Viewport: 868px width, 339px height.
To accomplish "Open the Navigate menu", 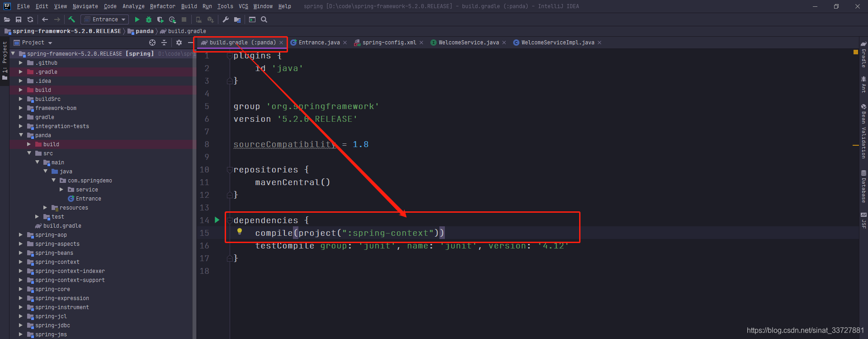I will pyautogui.click(x=85, y=6).
